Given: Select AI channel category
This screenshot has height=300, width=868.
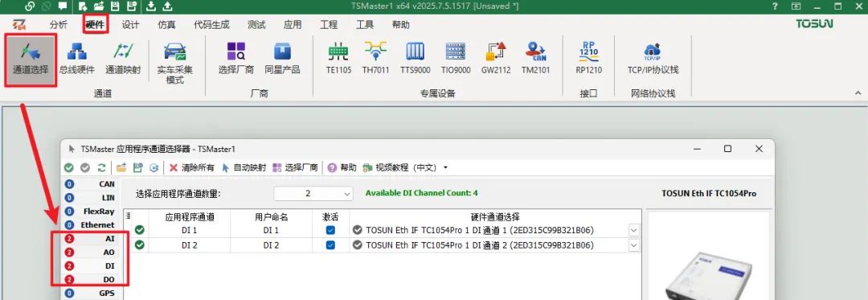Looking at the screenshot, I should point(90,239).
